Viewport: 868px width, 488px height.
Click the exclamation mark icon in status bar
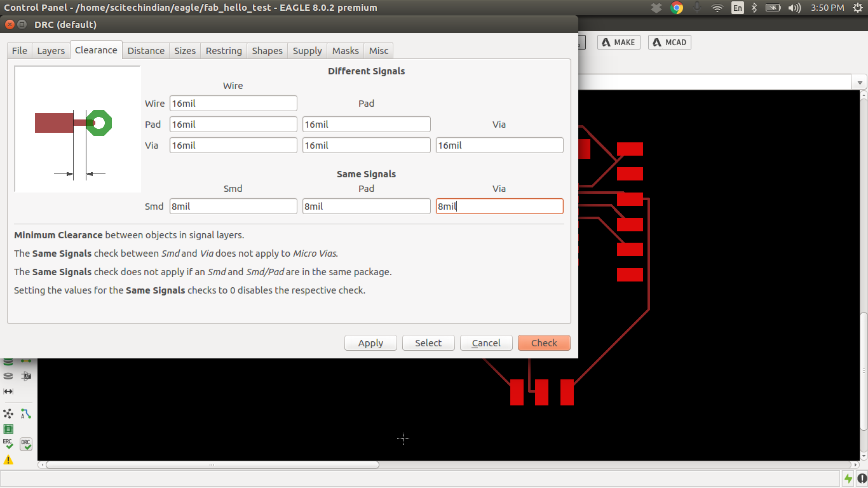coord(861,478)
